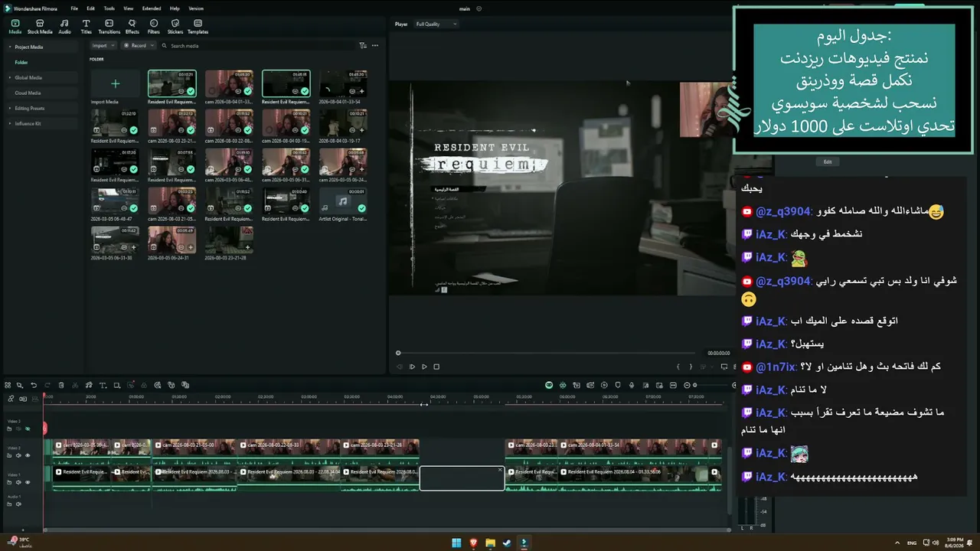Click the player Stop button
Viewport: 980px width, 551px height.
point(436,367)
